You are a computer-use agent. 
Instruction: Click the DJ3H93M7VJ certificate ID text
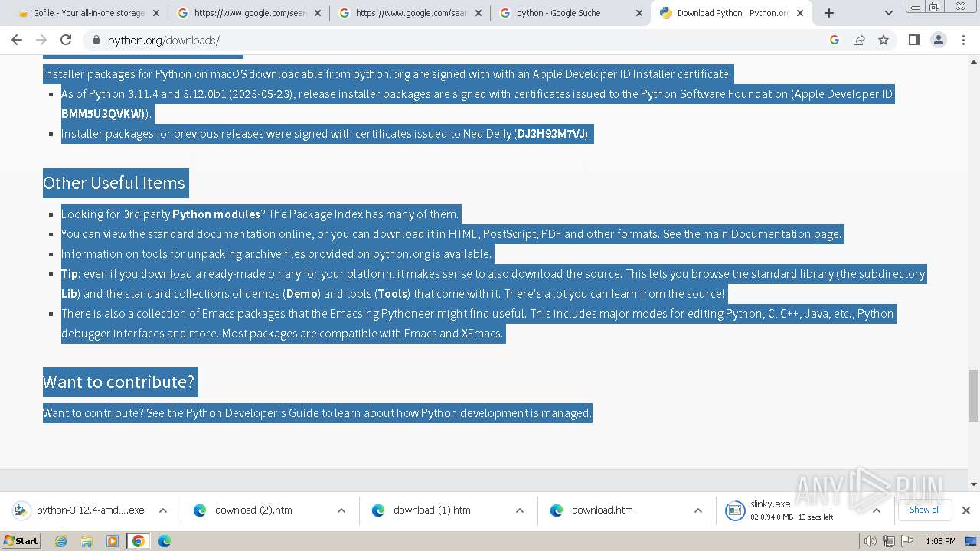coord(551,134)
